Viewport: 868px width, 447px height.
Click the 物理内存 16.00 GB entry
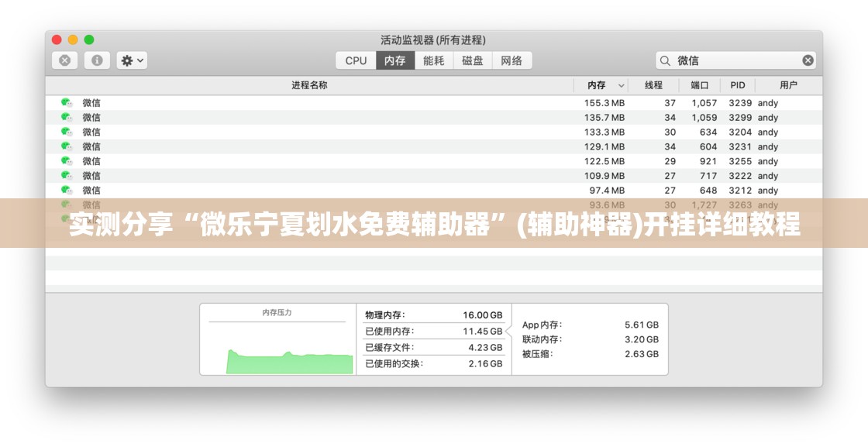point(434,315)
